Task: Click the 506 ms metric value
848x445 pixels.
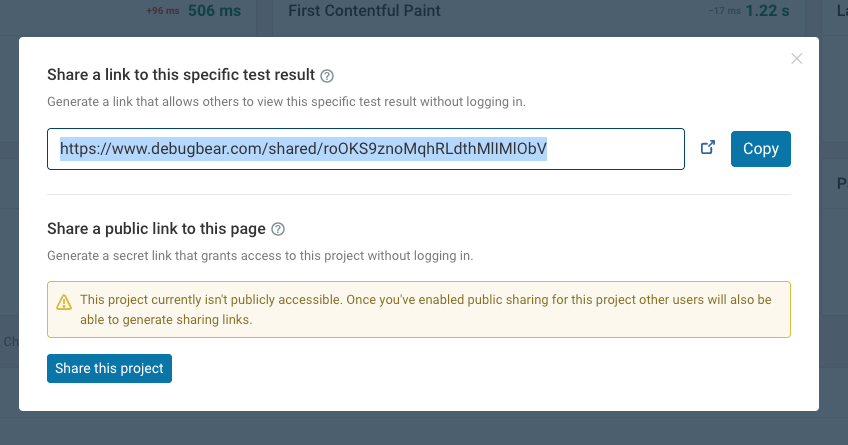Action: 215,11
